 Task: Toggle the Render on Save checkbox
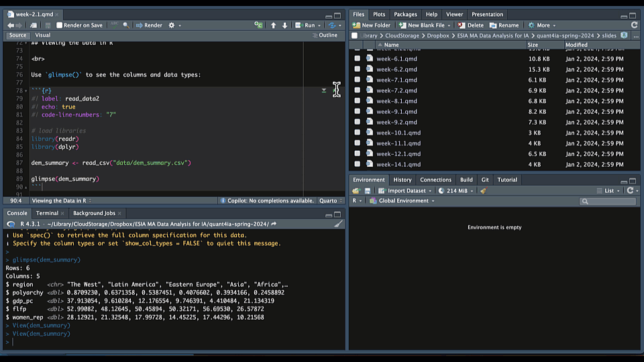point(60,25)
